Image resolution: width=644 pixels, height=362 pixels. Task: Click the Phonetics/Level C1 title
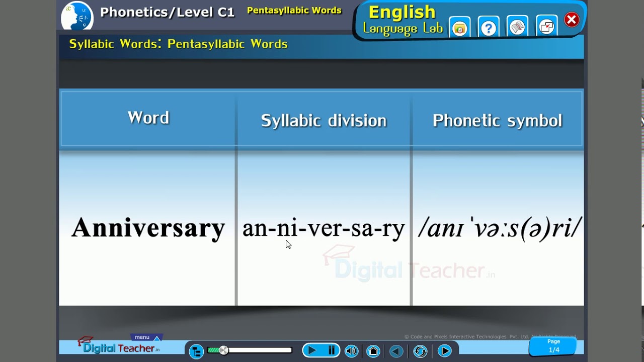coord(167,13)
